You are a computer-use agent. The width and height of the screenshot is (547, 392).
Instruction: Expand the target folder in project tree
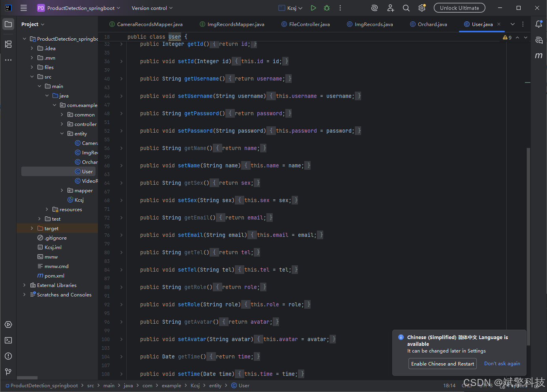(x=32, y=228)
